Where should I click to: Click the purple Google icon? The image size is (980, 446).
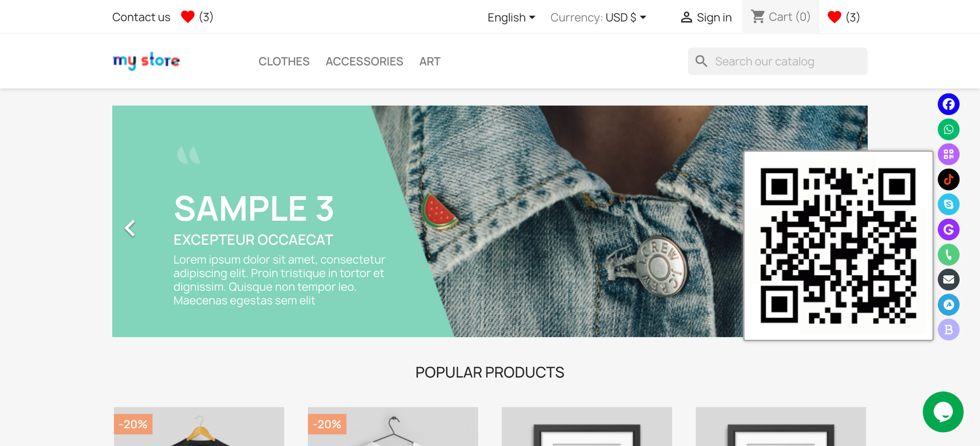948,229
